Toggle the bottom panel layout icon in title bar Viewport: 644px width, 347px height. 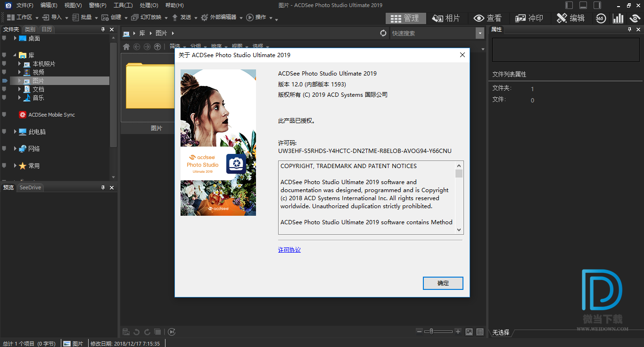(583, 5)
